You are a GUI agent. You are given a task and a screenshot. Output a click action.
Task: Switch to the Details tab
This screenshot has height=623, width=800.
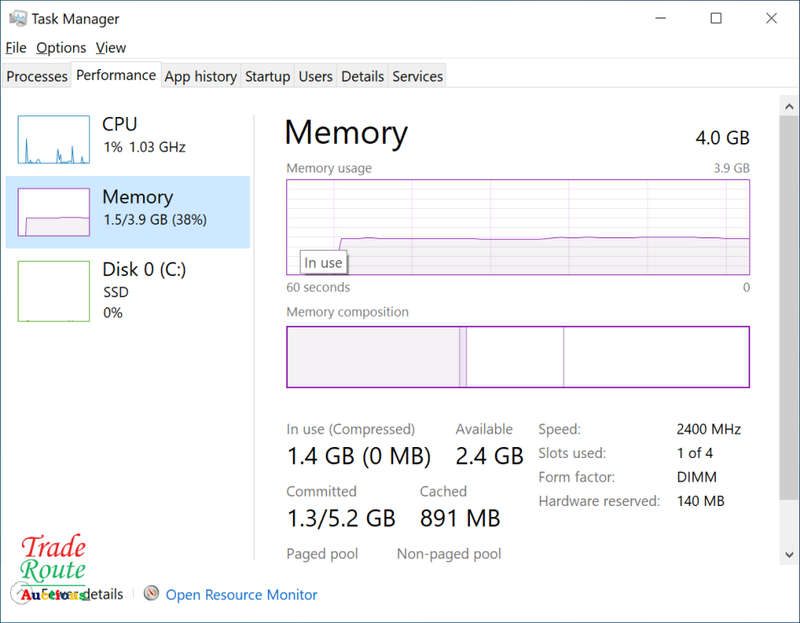click(362, 76)
